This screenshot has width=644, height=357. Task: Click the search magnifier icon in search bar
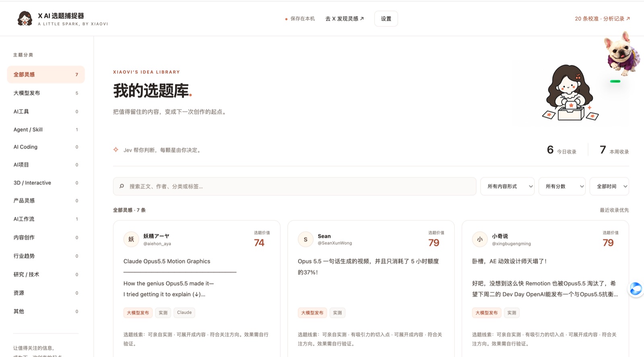122,186
